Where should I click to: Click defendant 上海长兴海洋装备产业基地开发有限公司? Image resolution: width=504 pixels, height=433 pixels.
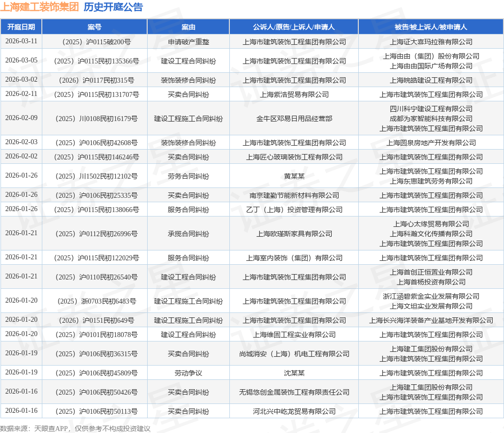(x=431, y=320)
